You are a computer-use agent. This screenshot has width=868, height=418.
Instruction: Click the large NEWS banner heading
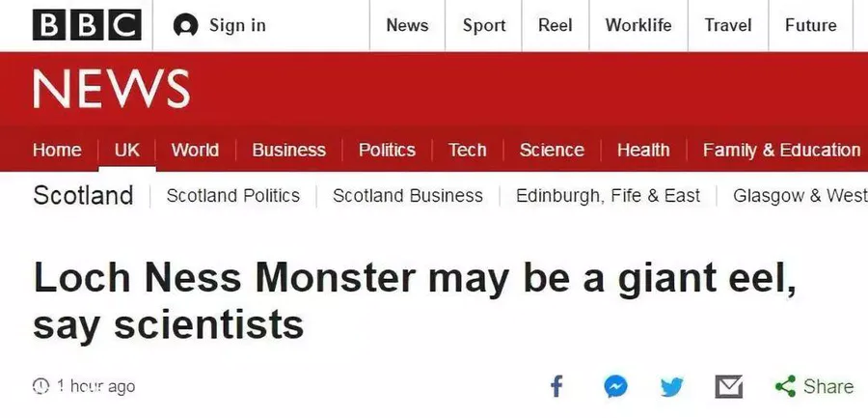[111, 89]
